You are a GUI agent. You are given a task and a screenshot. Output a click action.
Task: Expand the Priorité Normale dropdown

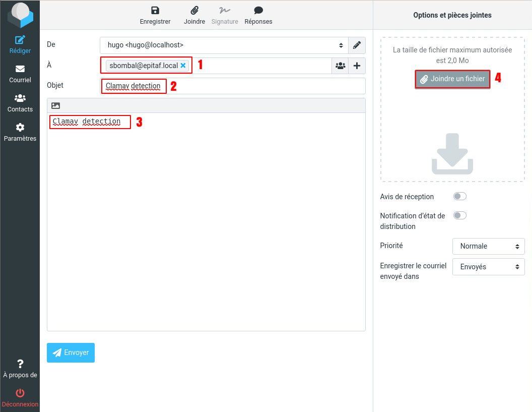point(489,246)
